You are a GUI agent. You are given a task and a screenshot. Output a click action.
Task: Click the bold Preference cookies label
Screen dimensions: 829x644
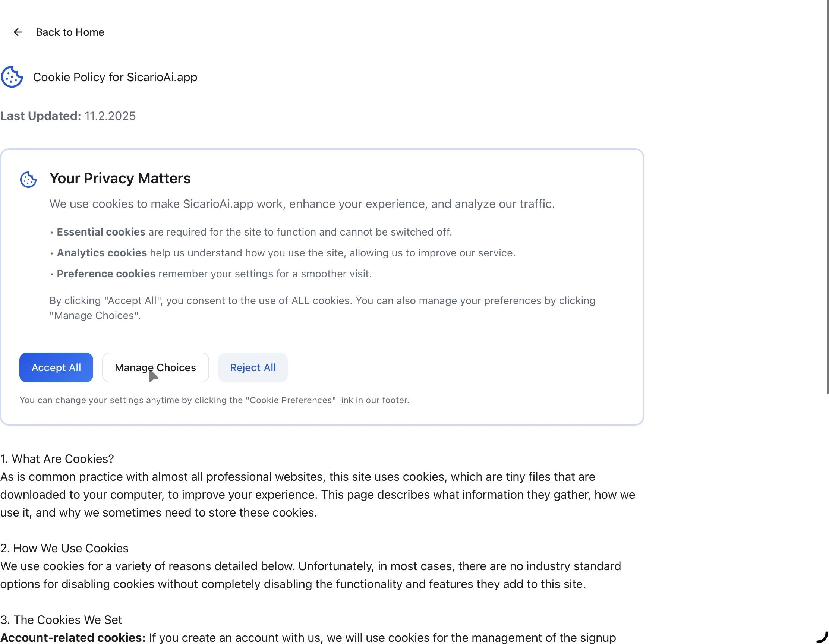tap(106, 274)
